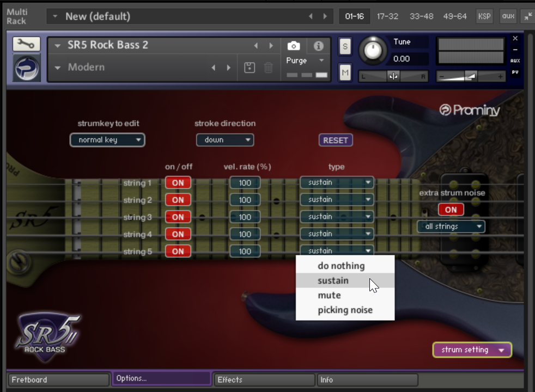Solo the instrument with the S button
The width and height of the screenshot is (535, 392).
coord(345,46)
